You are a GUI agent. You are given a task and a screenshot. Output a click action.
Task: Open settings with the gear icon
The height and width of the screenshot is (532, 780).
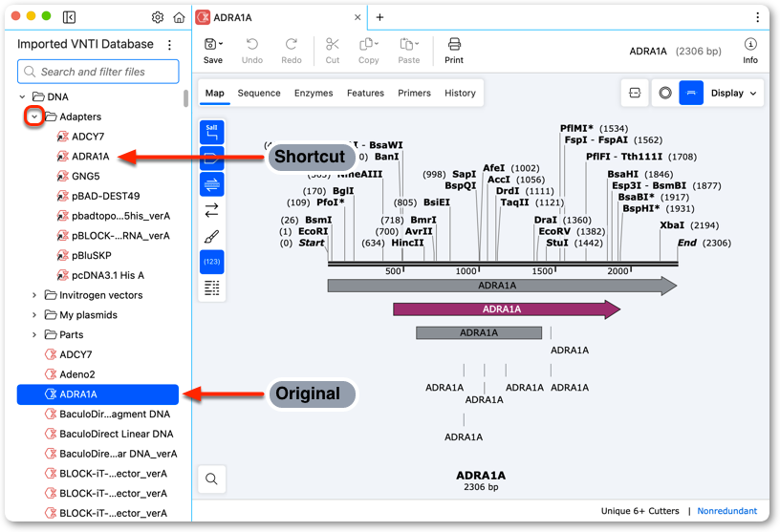click(157, 17)
